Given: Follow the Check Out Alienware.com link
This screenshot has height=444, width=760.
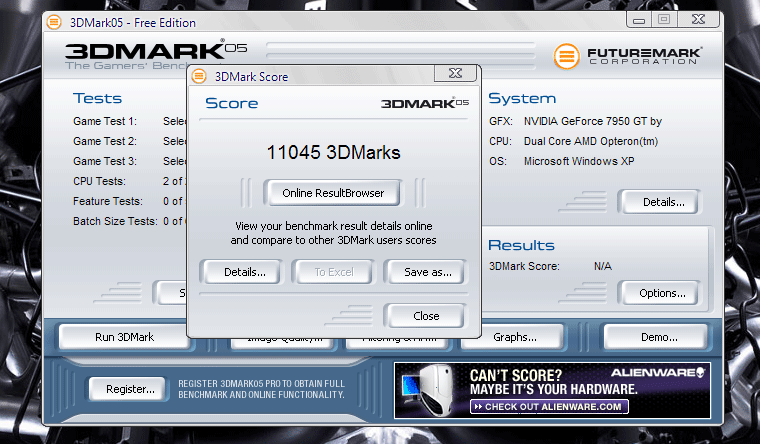Looking at the screenshot, I should click(549, 407).
